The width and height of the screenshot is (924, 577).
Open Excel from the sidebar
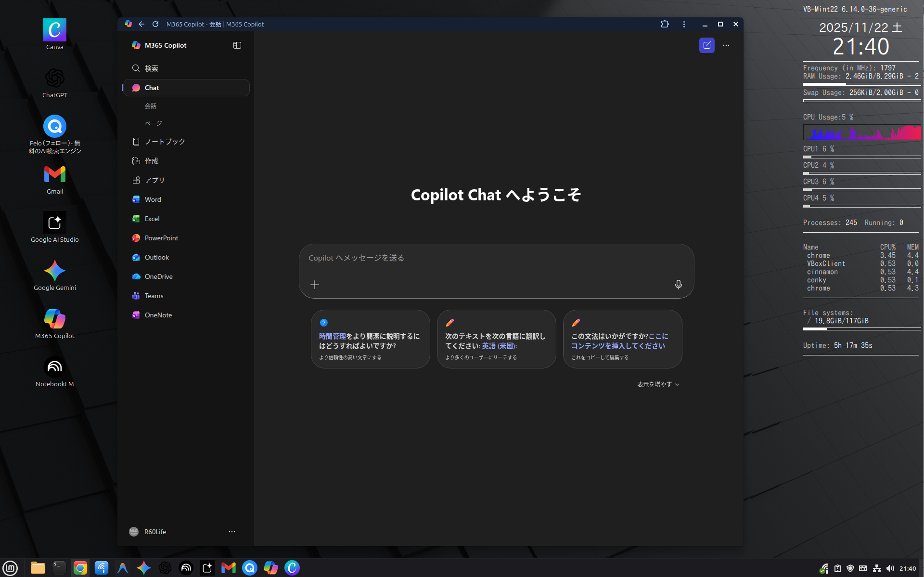(x=152, y=218)
